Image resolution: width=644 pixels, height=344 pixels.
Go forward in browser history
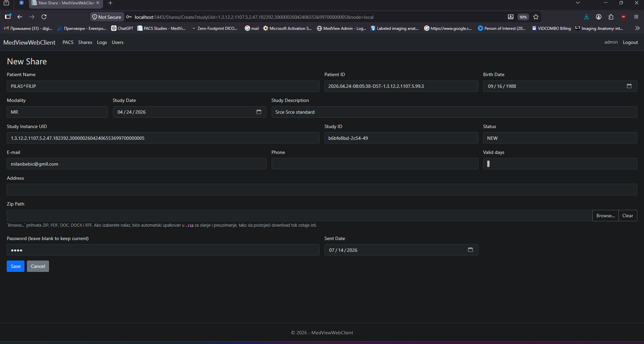pyautogui.click(x=32, y=17)
